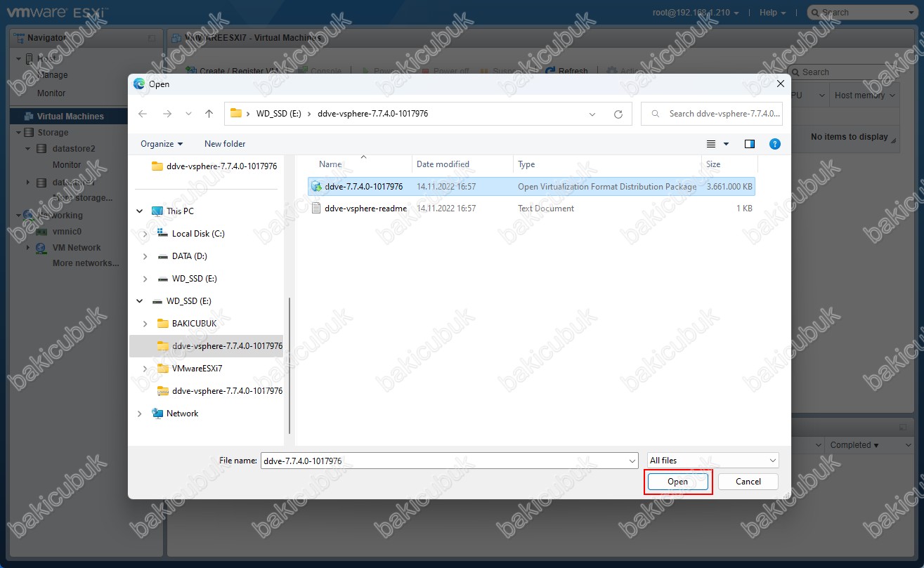Viewport: 924px width, 568px height.
Task: Expand the Network tree node
Action: pyautogui.click(x=140, y=414)
